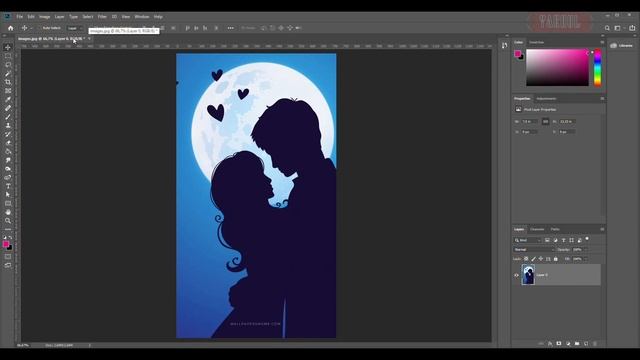Select the Frame tool

[x=8, y=91]
